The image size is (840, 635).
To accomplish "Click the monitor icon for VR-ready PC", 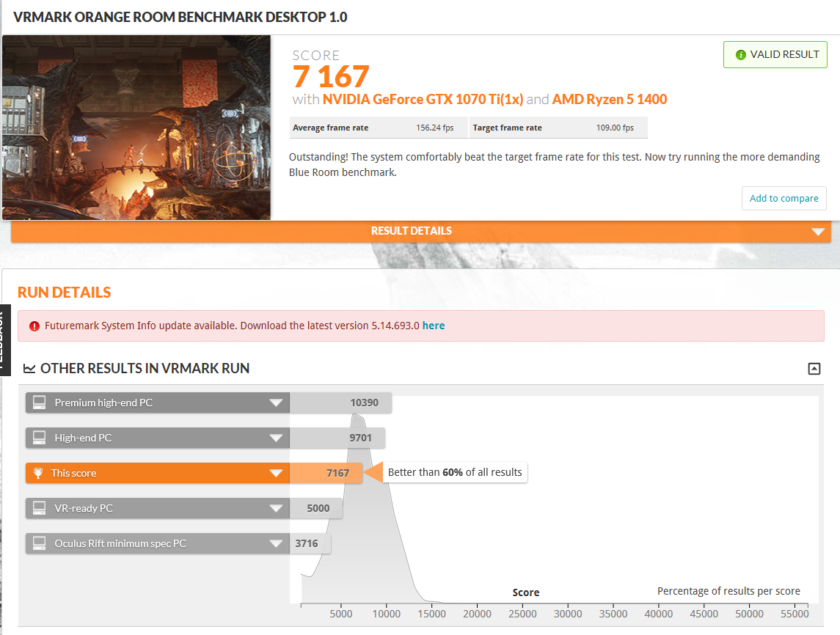I will [39, 508].
